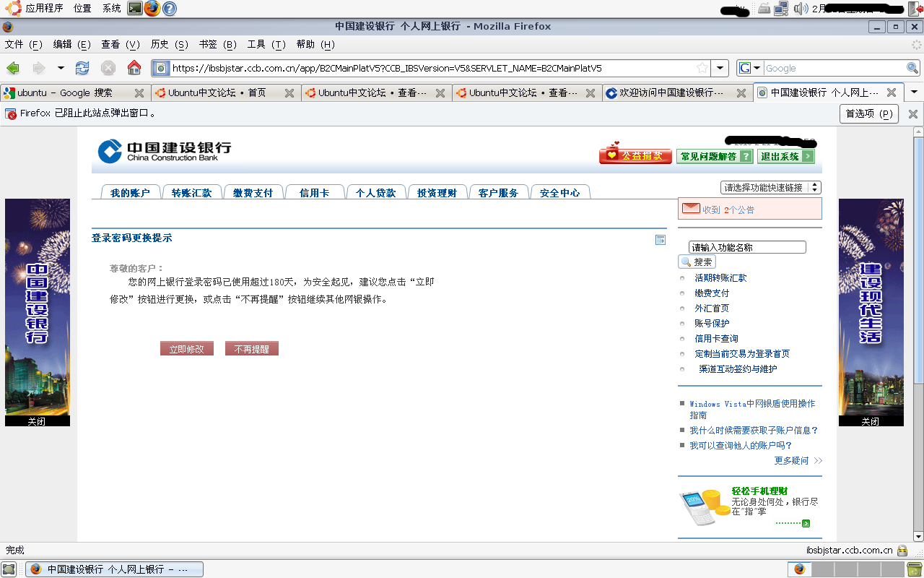Screen dimensions: 924x578
Task: Open the 信用卡查询 quick link
Action: pyautogui.click(x=716, y=339)
